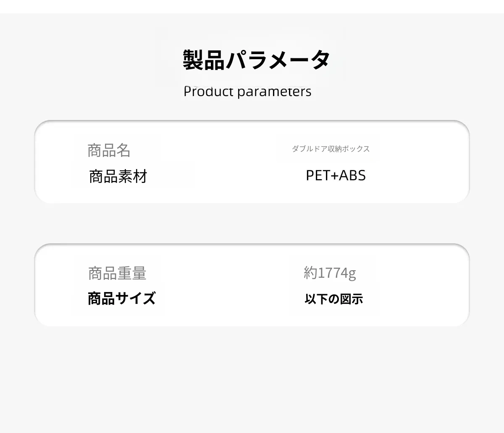Click the 商品重量 label
Screen dimensions: 504x433
[117, 274]
